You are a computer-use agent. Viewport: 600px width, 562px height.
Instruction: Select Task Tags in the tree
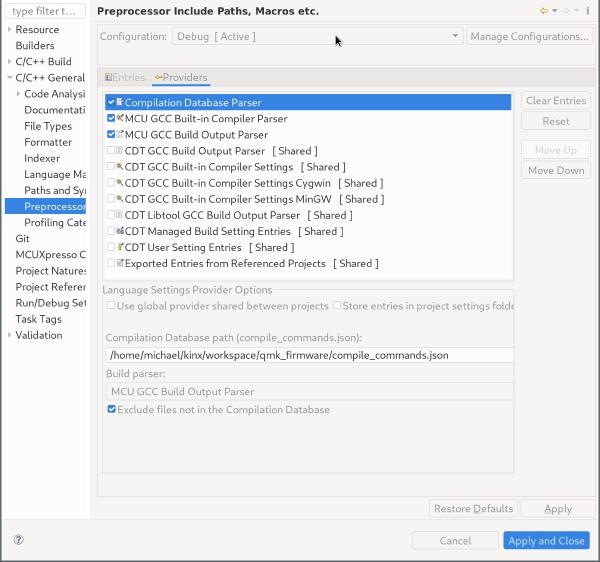(x=38, y=319)
